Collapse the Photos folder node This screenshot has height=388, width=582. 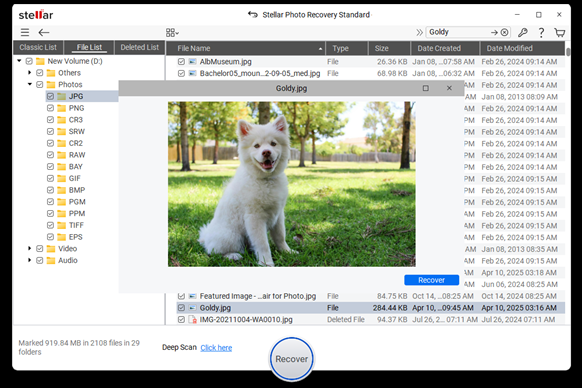30,84
